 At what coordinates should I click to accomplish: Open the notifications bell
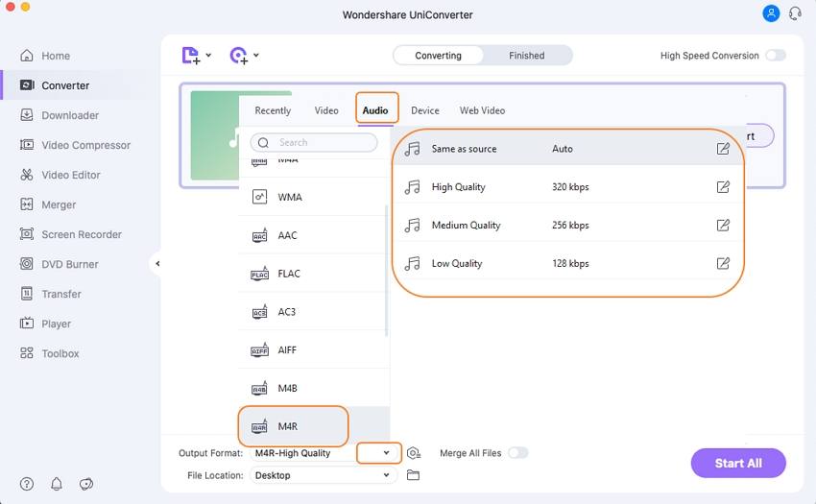tap(57, 484)
